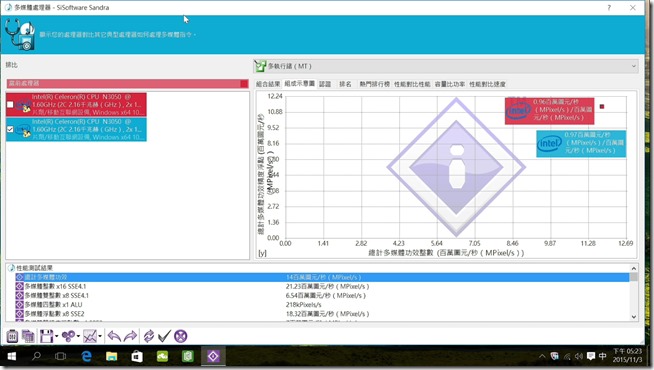Screen dimensions: 654x370
Task: Click the copy icon in bottom toolbar
Action: click(x=28, y=336)
